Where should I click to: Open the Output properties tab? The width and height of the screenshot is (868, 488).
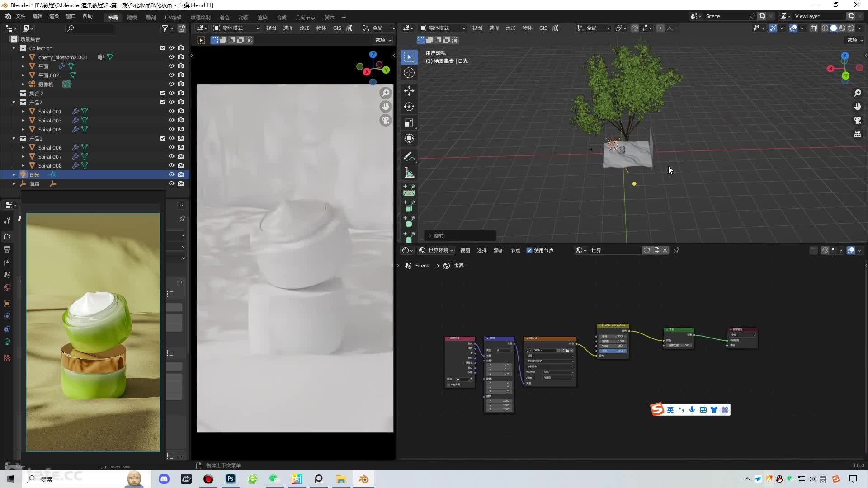7,249
